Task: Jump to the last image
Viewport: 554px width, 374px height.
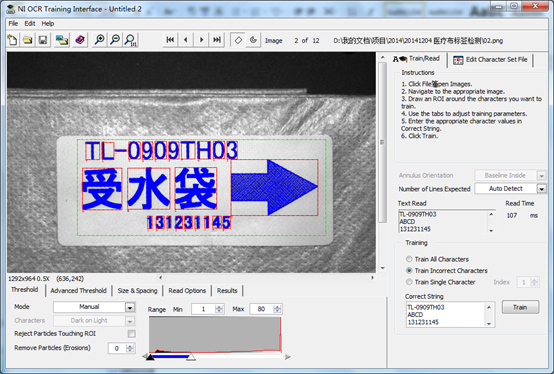Action: [x=217, y=40]
